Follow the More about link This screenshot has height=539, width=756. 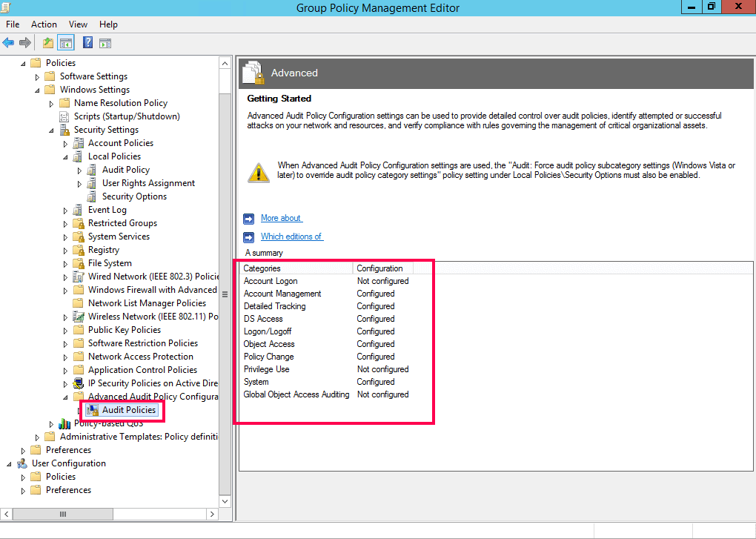[281, 217]
